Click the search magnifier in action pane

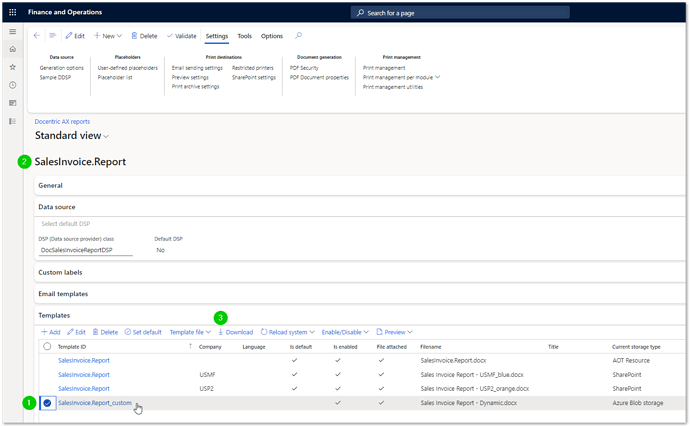298,36
